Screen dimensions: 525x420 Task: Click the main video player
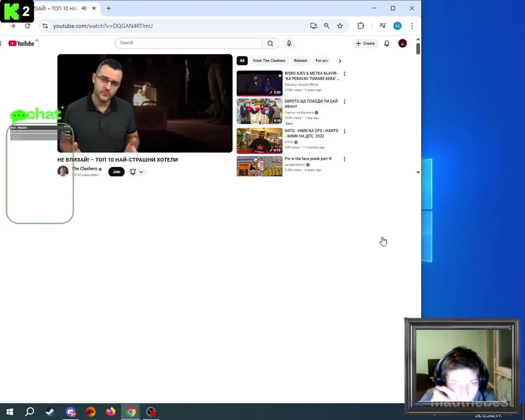pos(145,103)
